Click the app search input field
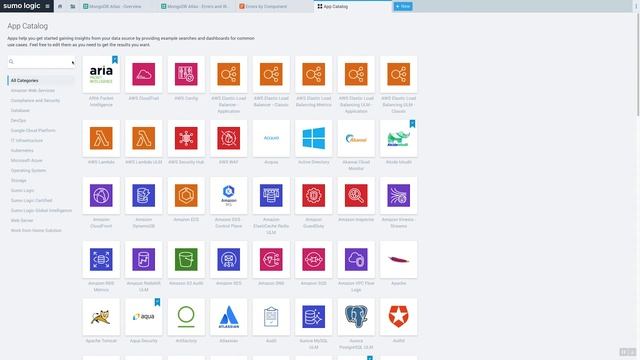Screen dimensions: 640x360 pos(41,62)
